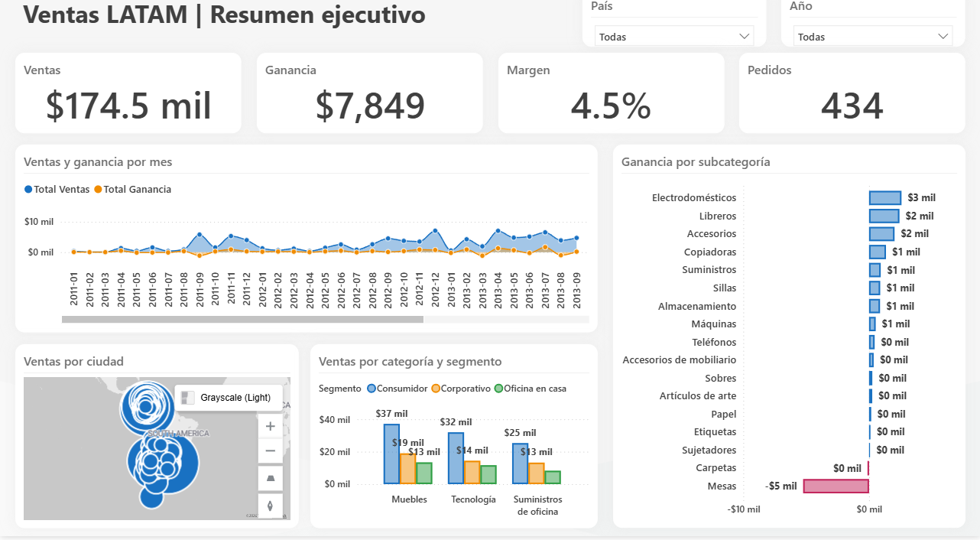Select the Libreros profit bar

click(884, 216)
